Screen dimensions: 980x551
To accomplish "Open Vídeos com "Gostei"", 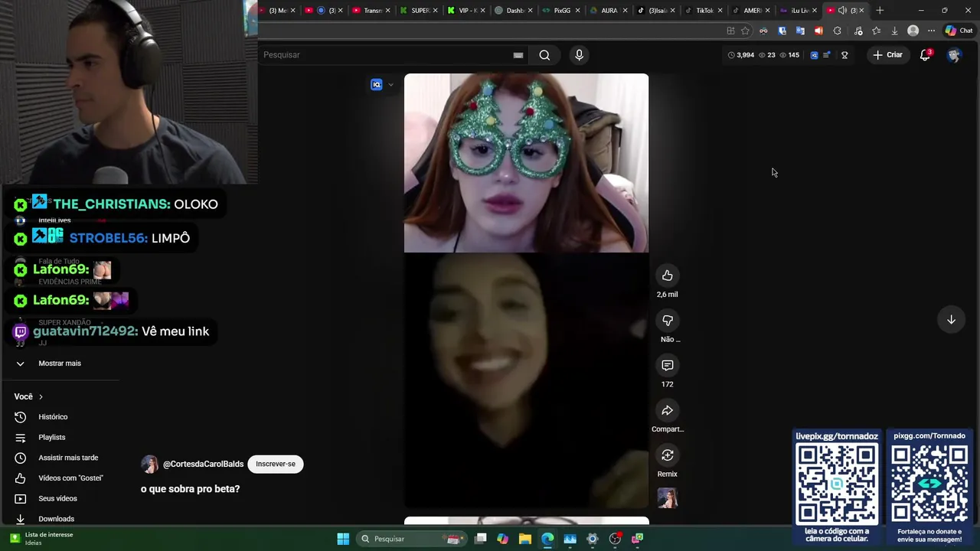I will coord(70,478).
